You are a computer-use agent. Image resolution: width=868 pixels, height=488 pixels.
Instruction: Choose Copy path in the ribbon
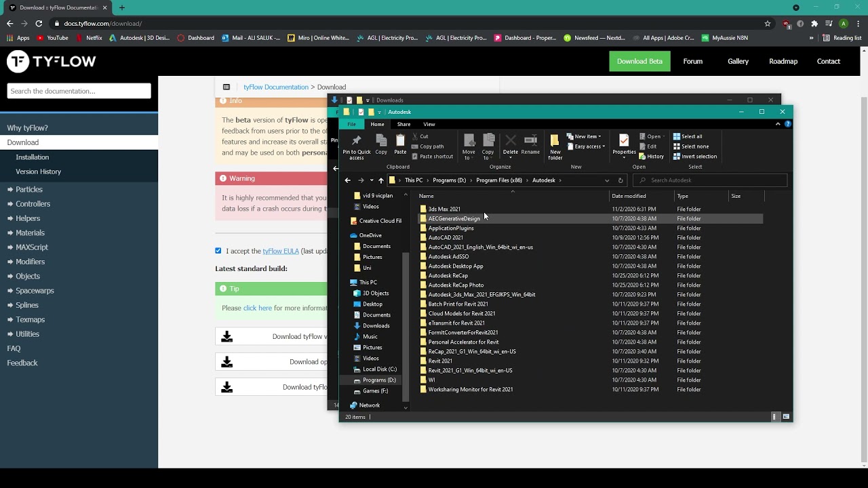click(x=428, y=146)
